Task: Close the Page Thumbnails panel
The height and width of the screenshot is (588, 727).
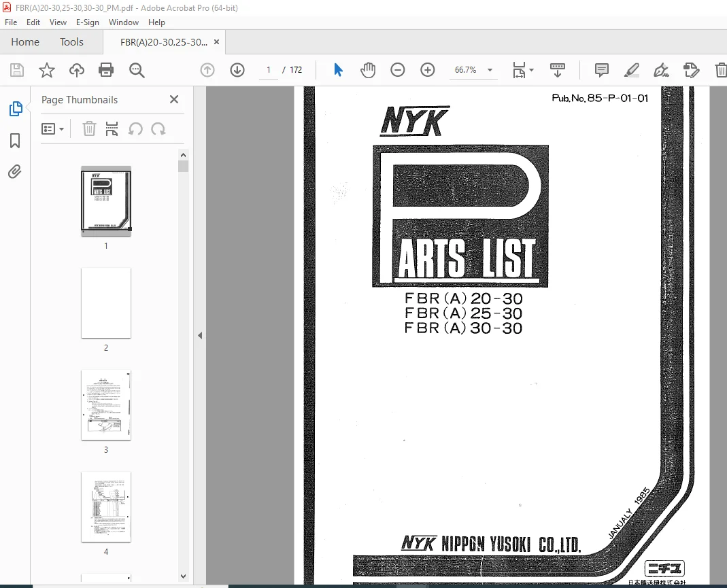Action: pos(174,99)
